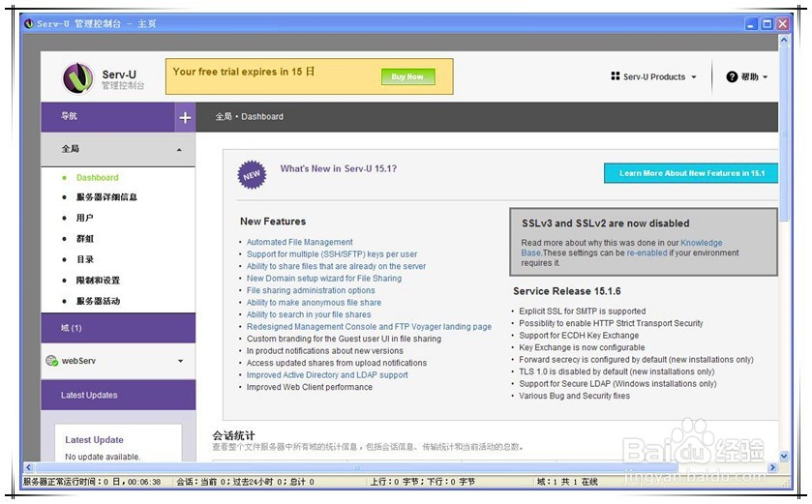Click the 域 (1) section header
812x504 pixels.
click(118, 328)
